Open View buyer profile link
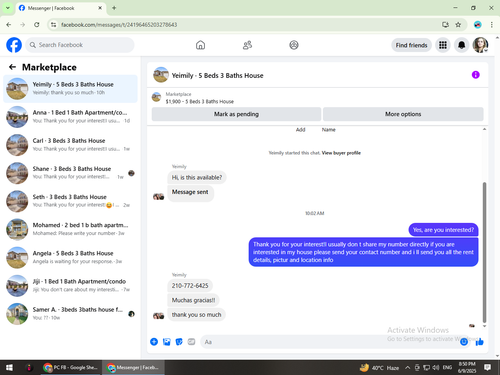The width and height of the screenshot is (500, 375). pyautogui.click(x=341, y=153)
